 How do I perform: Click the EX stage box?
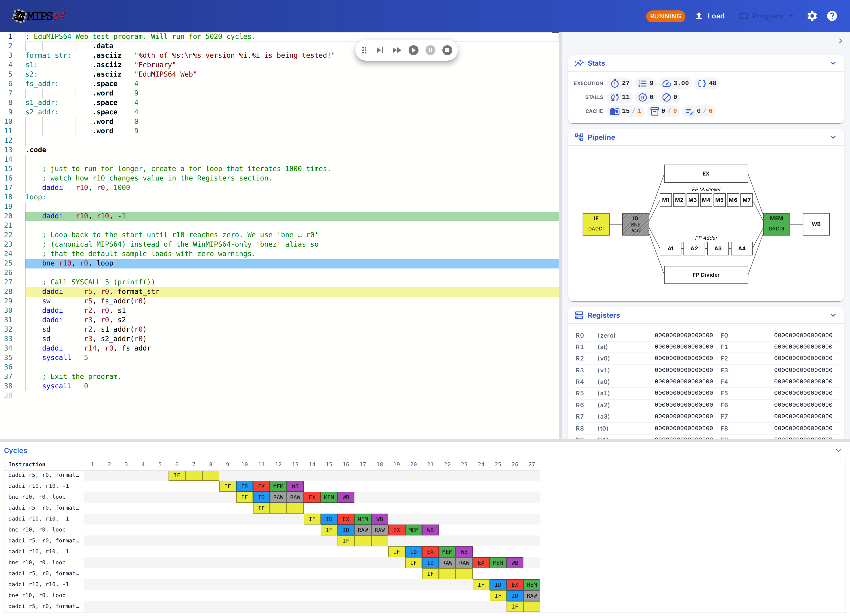point(706,174)
